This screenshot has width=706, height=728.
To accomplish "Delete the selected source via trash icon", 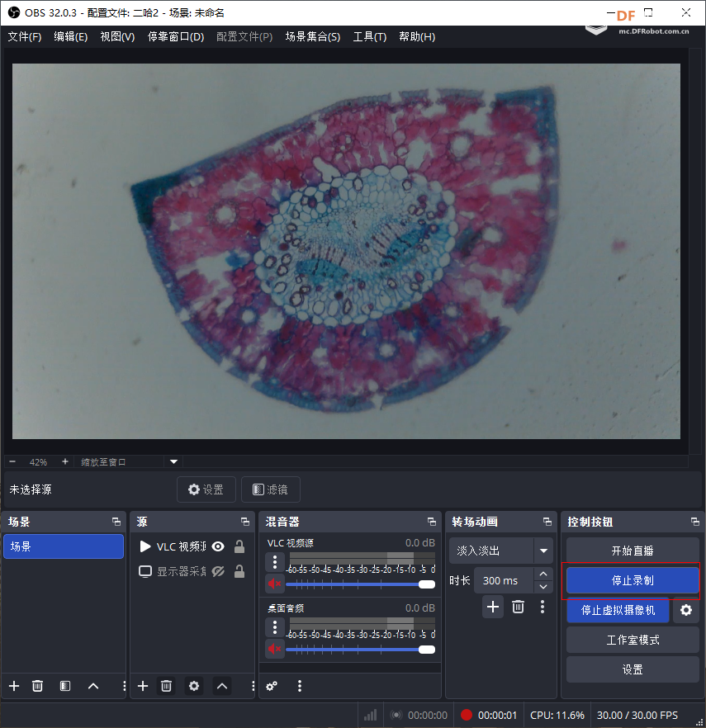I will point(166,686).
